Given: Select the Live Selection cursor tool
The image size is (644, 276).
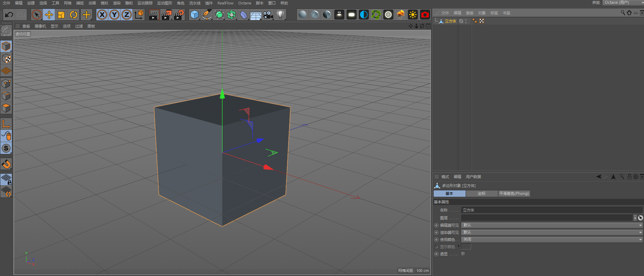Looking at the screenshot, I should [36, 15].
